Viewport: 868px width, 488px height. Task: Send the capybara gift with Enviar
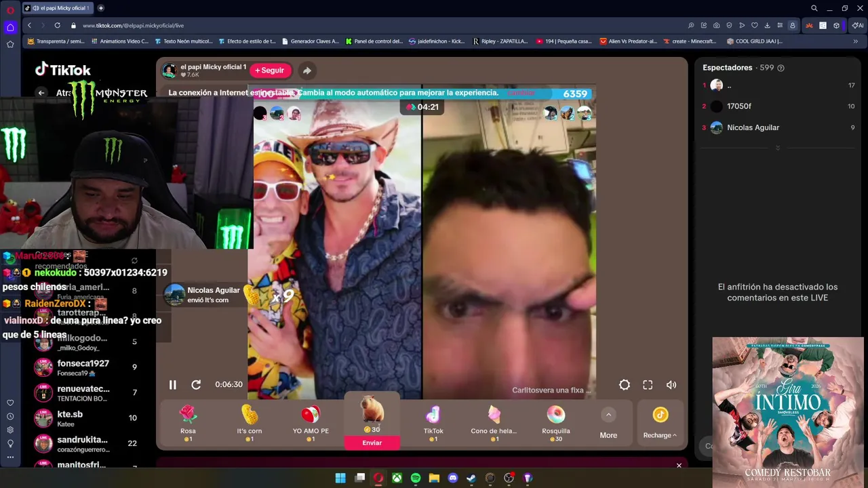[x=372, y=443]
